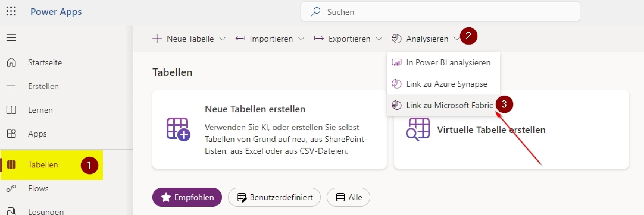Image resolution: width=644 pixels, height=215 pixels.
Task: Open the Neue Tabellen erstellen card
Action: pos(270,129)
